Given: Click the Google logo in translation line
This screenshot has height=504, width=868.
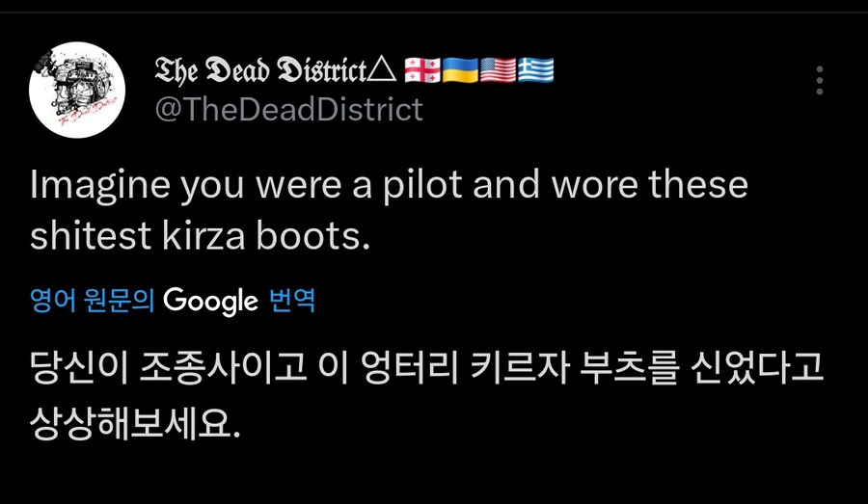Looking at the screenshot, I should point(210,301).
